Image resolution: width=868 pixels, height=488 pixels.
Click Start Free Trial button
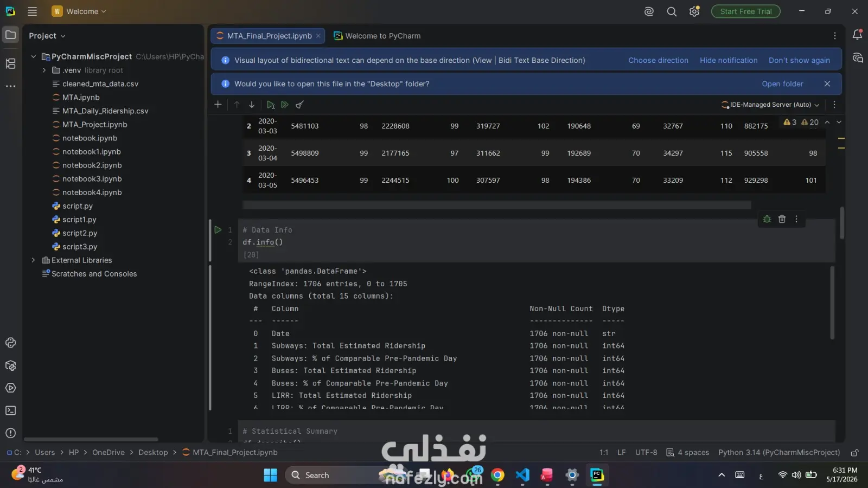[746, 11]
